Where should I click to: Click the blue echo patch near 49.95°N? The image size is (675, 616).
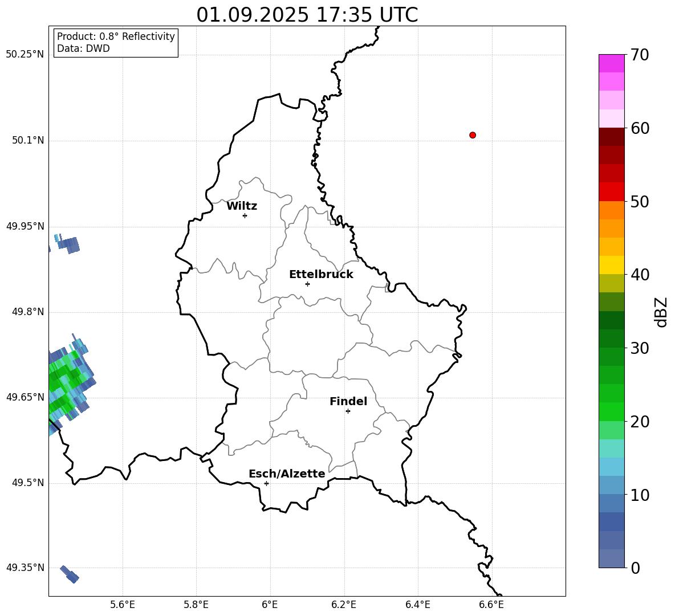(x=68, y=244)
